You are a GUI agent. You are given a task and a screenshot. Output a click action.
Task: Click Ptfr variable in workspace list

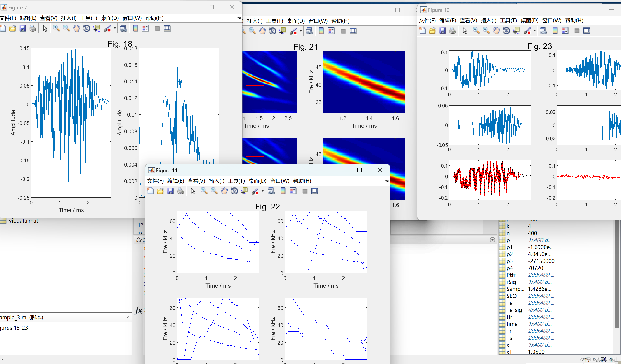coord(511,275)
